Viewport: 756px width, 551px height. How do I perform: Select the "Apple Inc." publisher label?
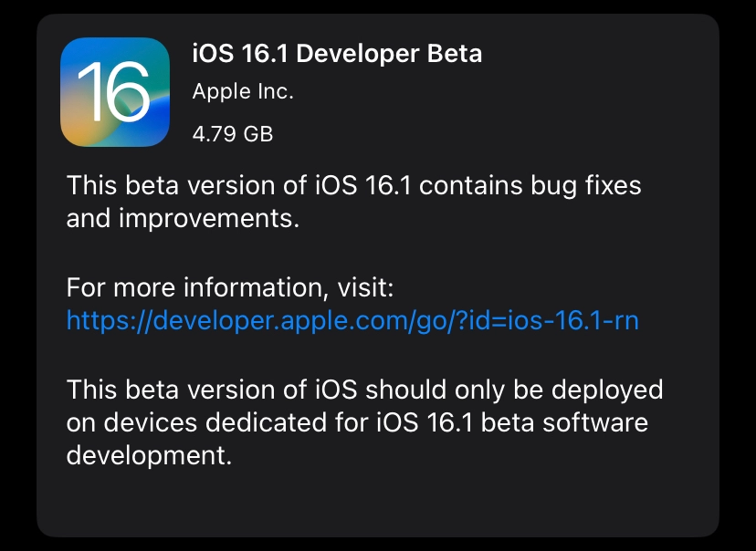[x=243, y=91]
